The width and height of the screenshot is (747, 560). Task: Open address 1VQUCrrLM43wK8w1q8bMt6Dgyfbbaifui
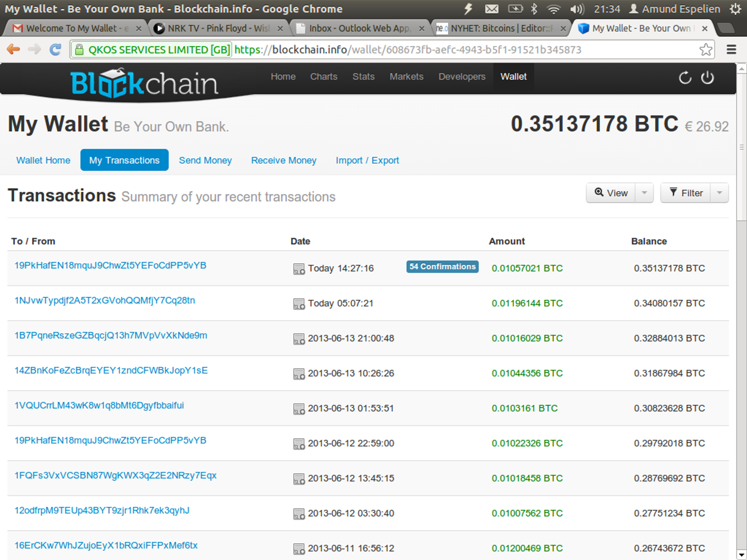click(99, 405)
